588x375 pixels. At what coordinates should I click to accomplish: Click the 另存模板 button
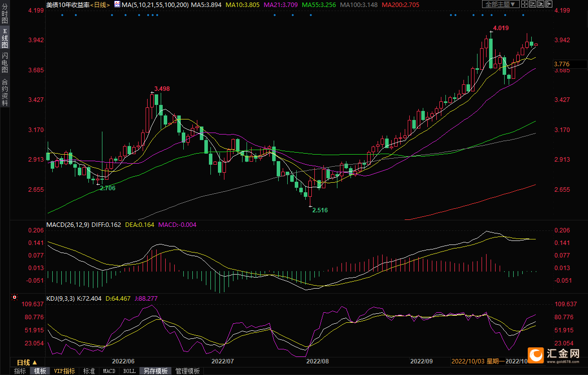click(156, 371)
